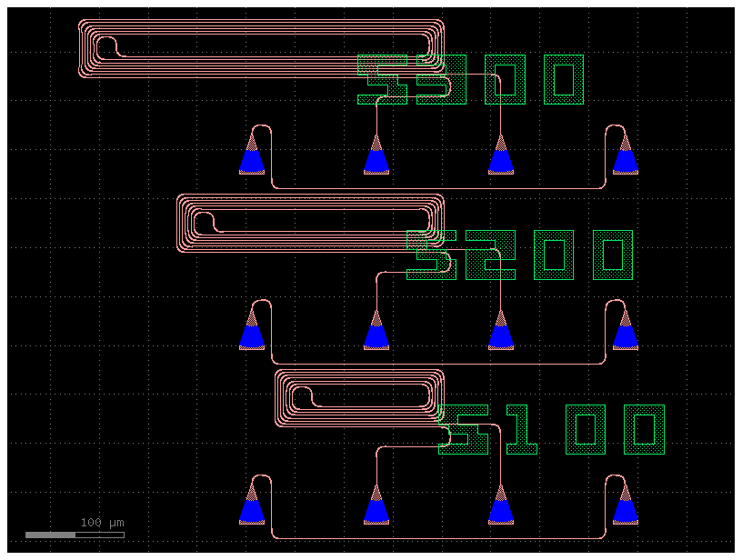
Task: Select the rightmost grating coupler in the top row
Action: [625, 156]
